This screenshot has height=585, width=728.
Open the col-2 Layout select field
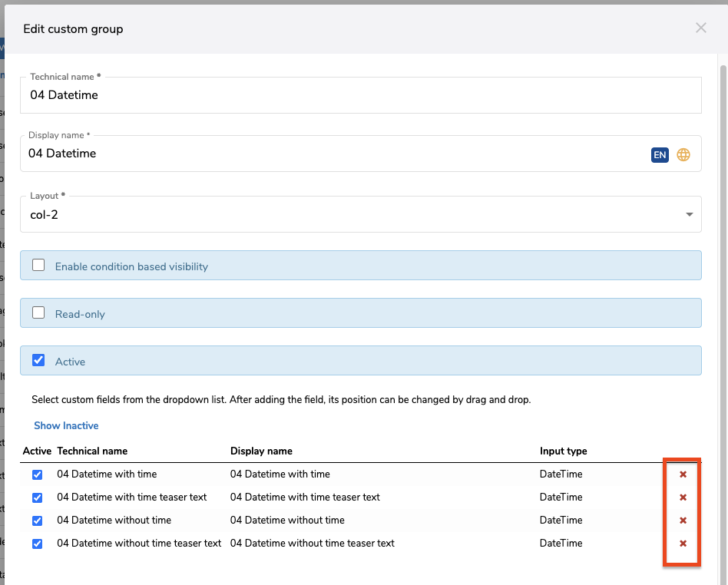[346, 215]
